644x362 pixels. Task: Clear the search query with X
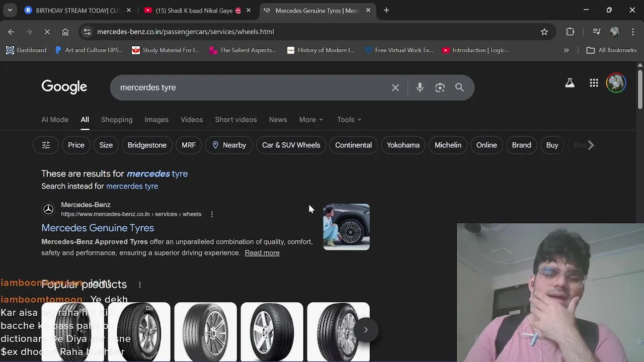[395, 87]
